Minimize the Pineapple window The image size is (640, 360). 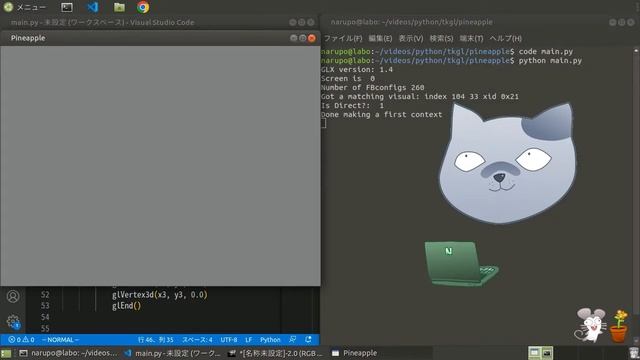293,38
